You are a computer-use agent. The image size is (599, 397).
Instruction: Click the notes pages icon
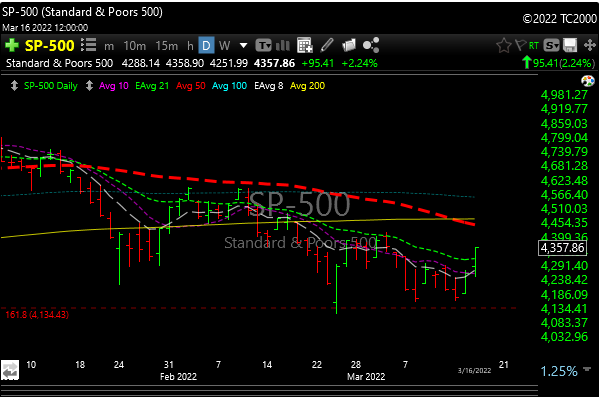[348, 45]
